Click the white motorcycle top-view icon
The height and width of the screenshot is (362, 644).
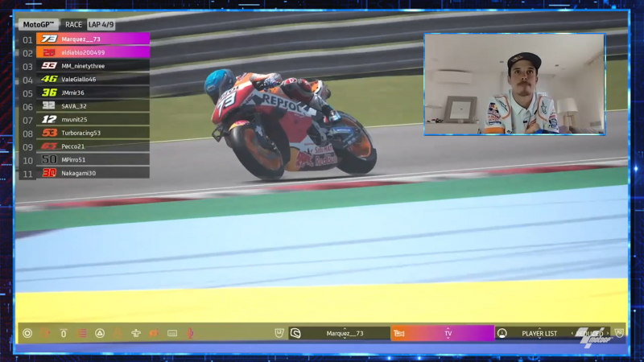coord(136,333)
